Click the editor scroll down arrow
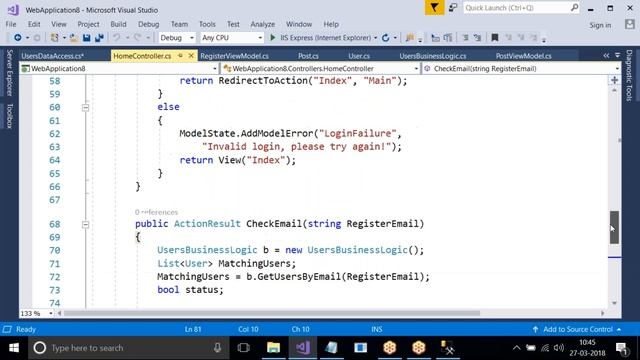640x360 pixels. tap(614, 303)
